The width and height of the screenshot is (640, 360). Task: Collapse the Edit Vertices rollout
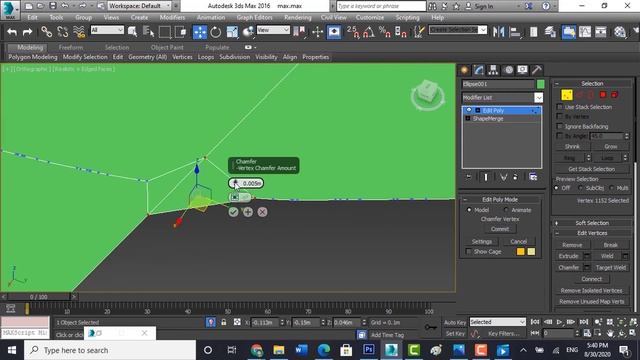[556, 233]
